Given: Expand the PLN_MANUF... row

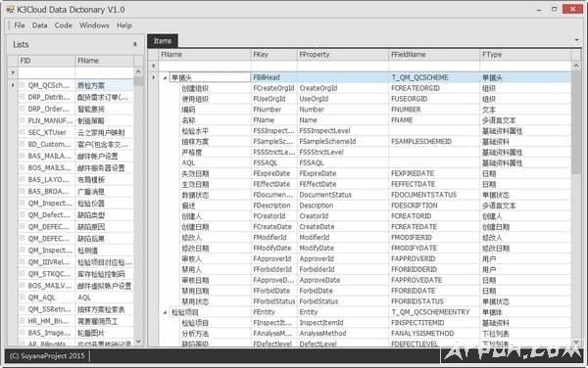Looking at the screenshot, I should click(x=23, y=120).
